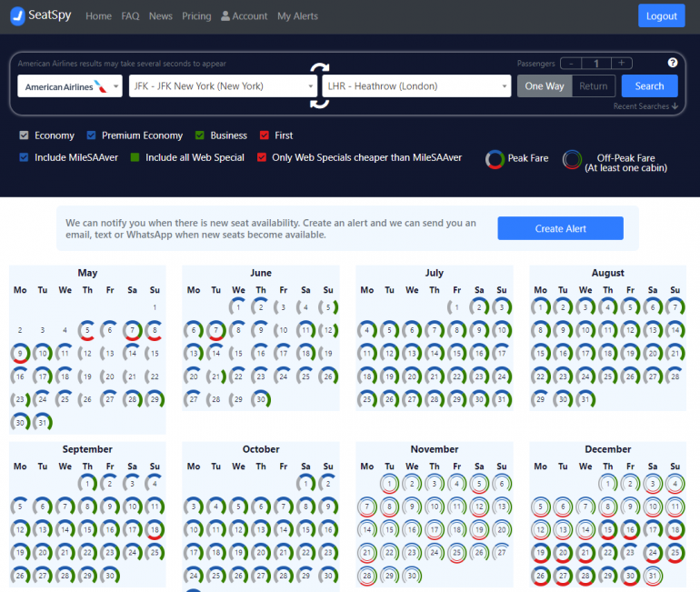
Task: Open the LHR Heathrow destination dropdown
Action: pos(415,86)
